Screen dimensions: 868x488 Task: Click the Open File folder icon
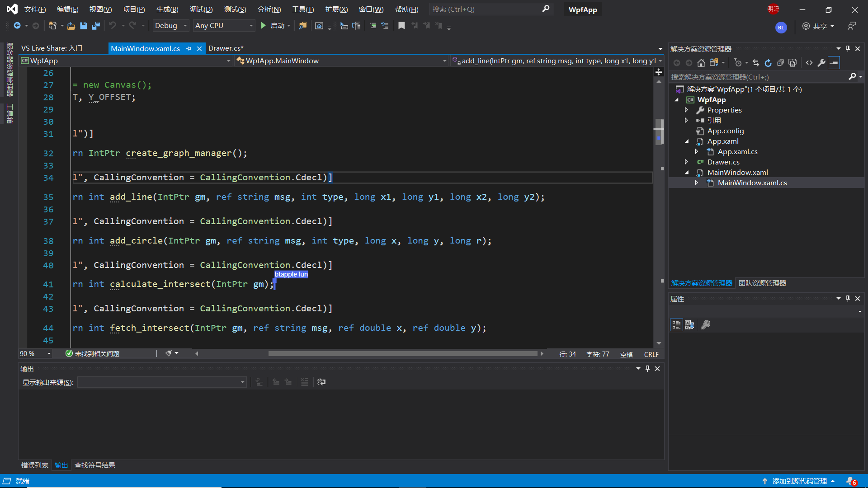(x=71, y=26)
